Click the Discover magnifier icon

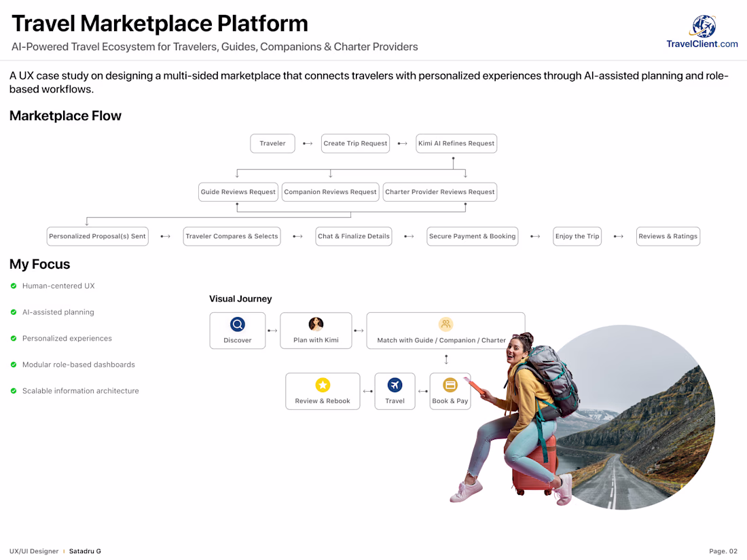[237, 324]
